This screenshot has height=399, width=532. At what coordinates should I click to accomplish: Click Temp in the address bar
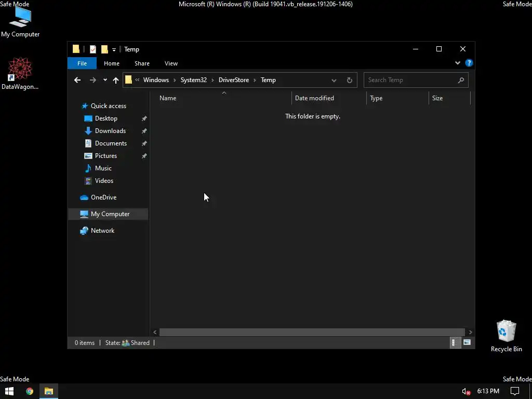point(268,80)
